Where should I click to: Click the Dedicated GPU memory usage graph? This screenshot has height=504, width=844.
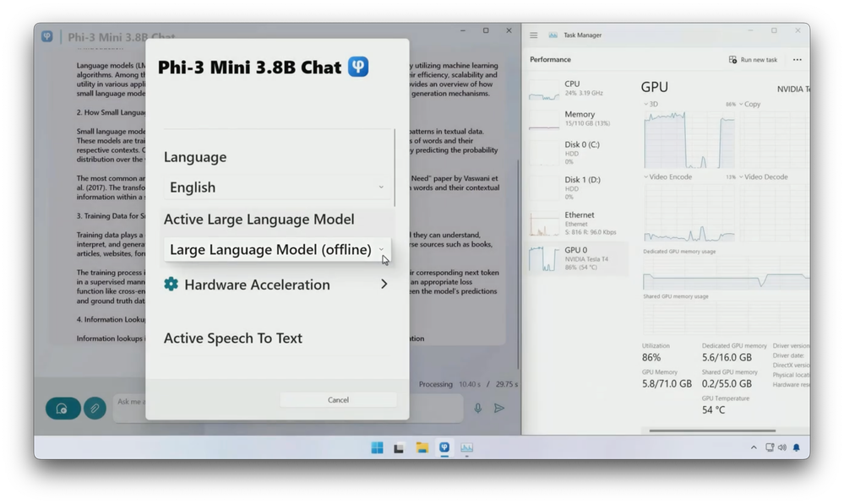[x=726, y=274]
